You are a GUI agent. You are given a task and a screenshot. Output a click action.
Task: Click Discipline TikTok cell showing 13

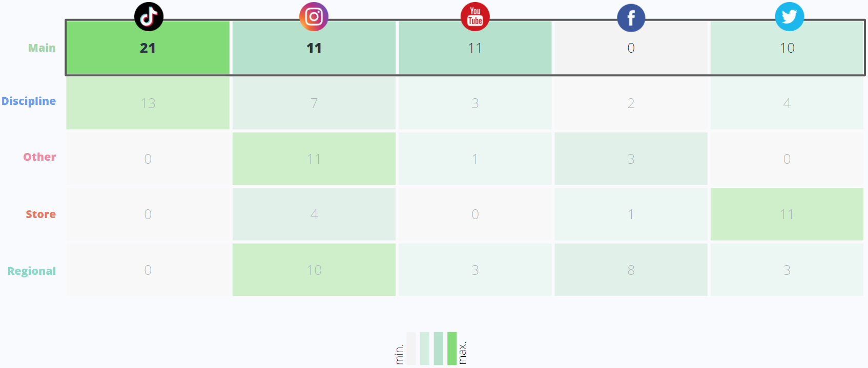148,103
